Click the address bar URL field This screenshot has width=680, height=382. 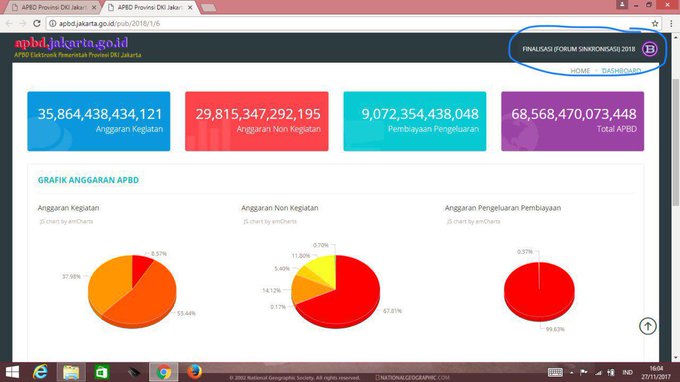pyautogui.click(x=347, y=23)
